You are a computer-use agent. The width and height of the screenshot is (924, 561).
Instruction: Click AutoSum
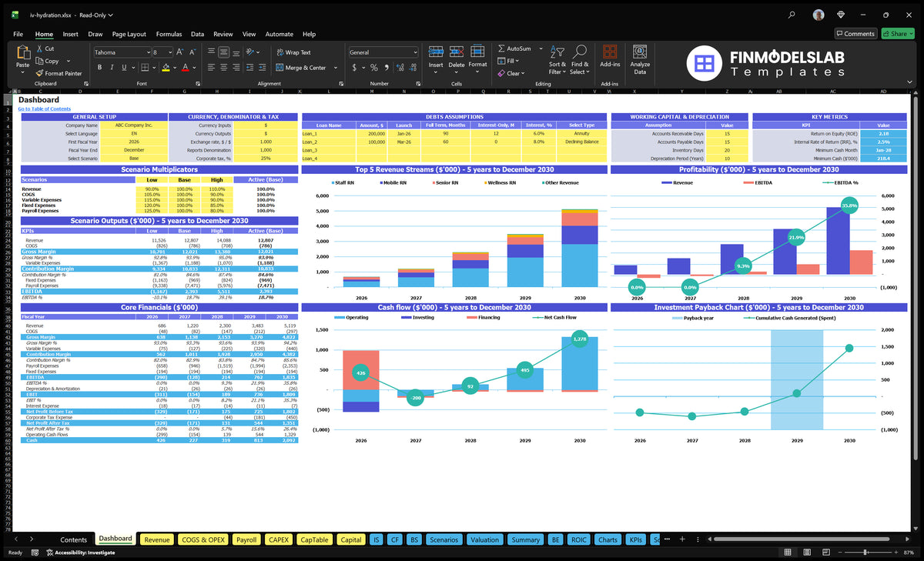pos(514,48)
